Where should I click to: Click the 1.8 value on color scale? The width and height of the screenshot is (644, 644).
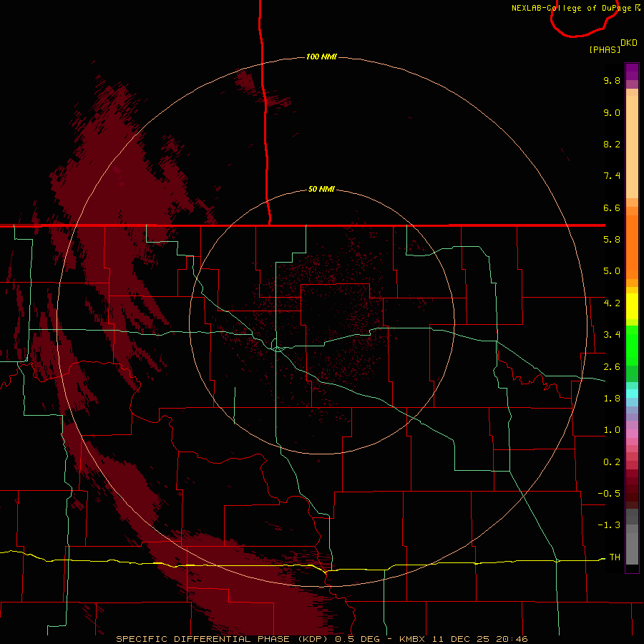pyautogui.click(x=612, y=399)
